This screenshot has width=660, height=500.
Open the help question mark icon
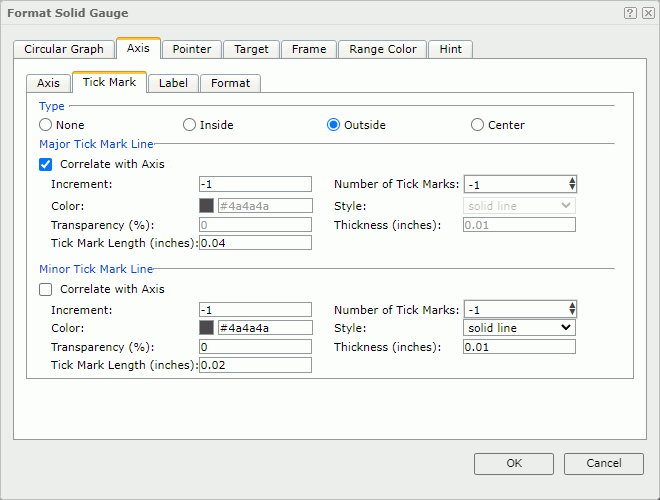[630, 13]
